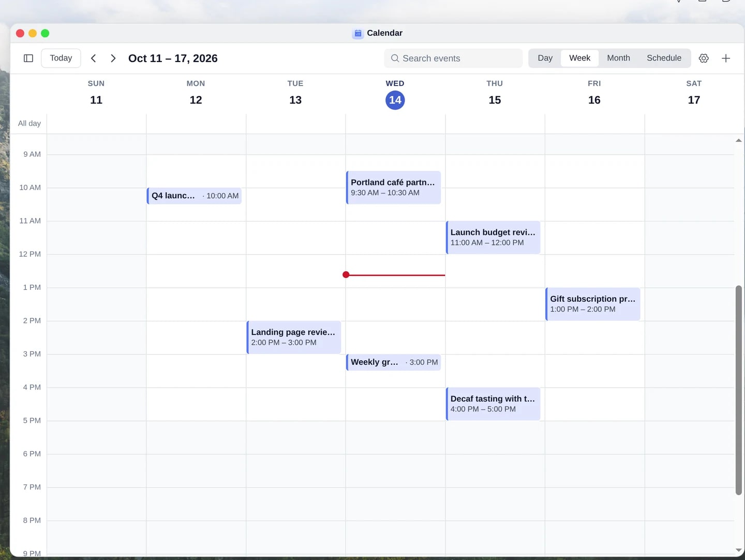Open Weekly growth event at 3:00 PM
The width and height of the screenshot is (745, 560).
click(393, 362)
